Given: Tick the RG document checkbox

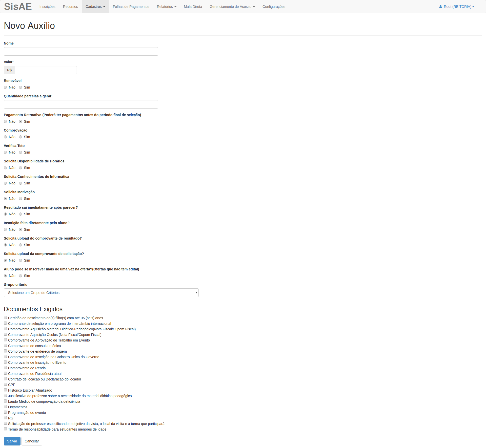Looking at the screenshot, I should [5, 418].
